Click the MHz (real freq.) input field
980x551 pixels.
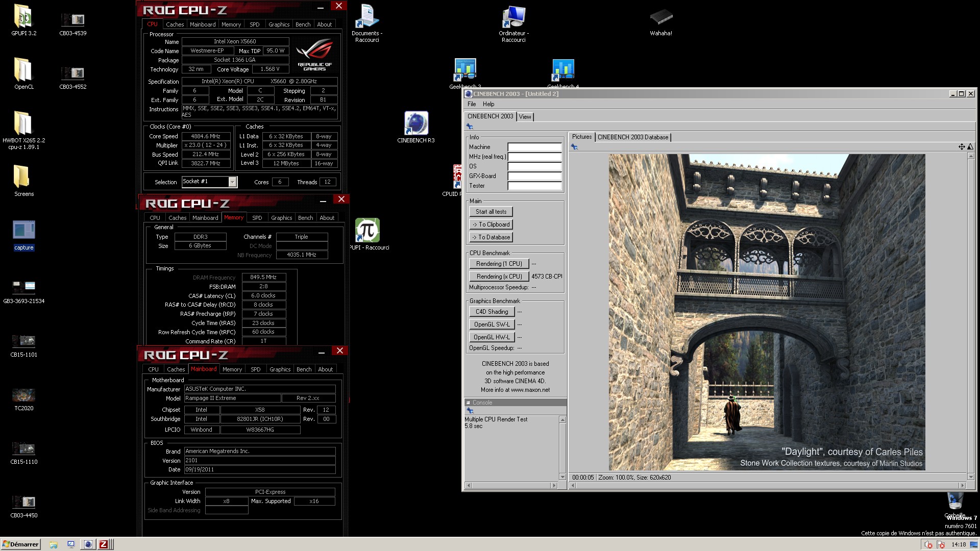pyautogui.click(x=534, y=157)
